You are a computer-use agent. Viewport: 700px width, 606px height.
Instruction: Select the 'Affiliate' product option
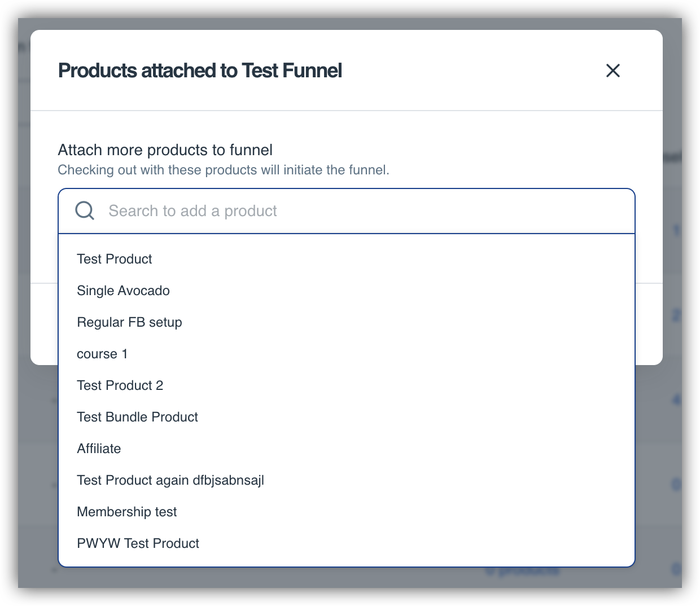point(99,449)
